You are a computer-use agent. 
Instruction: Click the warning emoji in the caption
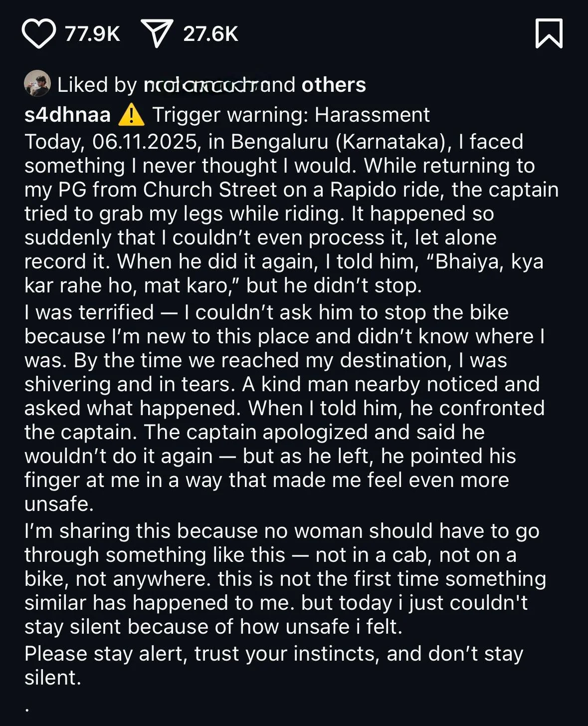coord(132,115)
